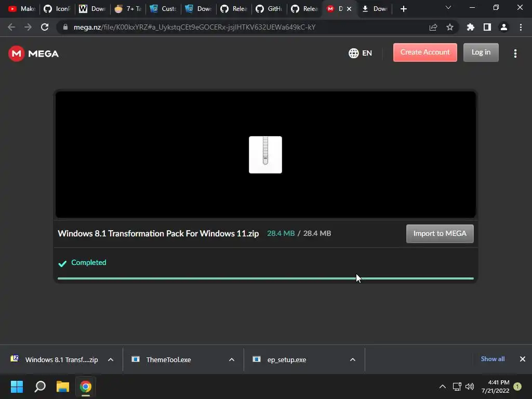Expand options for Windows 8.1 zip download
532x399 pixels.
click(x=111, y=360)
